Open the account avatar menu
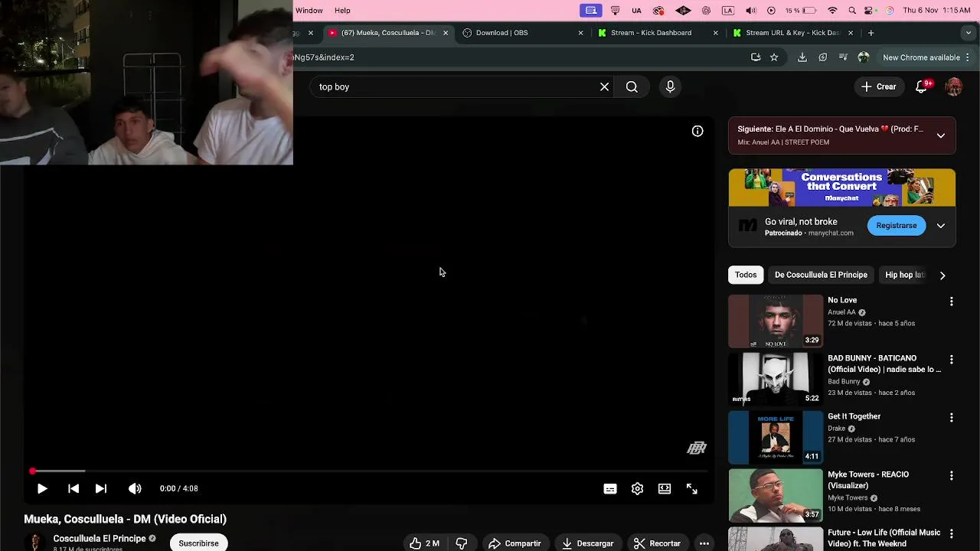980x551 pixels. (x=953, y=87)
